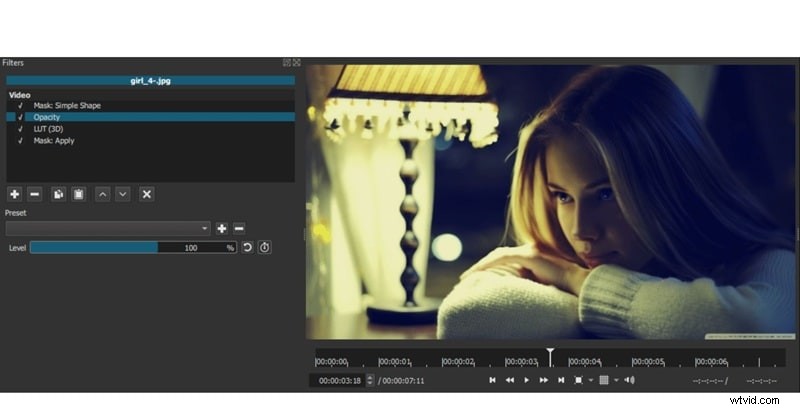Image resolution: width=800 pixels, height=410 pixels.
Task: Select the Opacity filter row
Action: click(151, 117)
